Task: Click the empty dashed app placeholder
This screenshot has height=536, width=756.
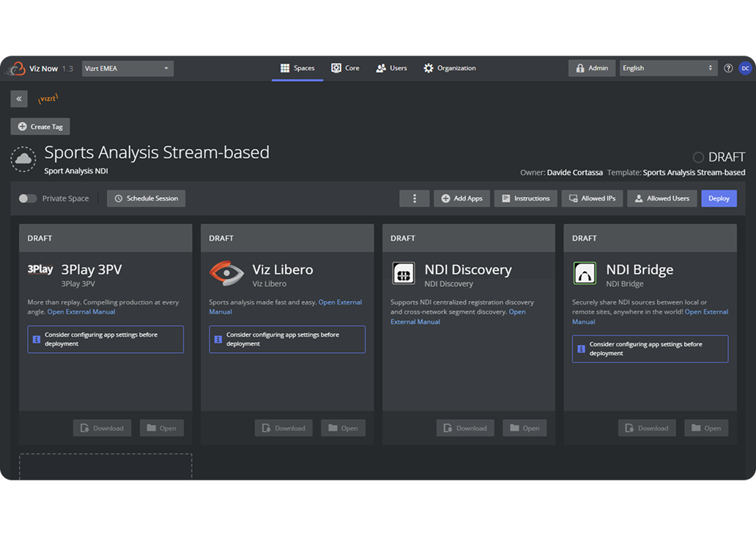Action: pos(105,466)
